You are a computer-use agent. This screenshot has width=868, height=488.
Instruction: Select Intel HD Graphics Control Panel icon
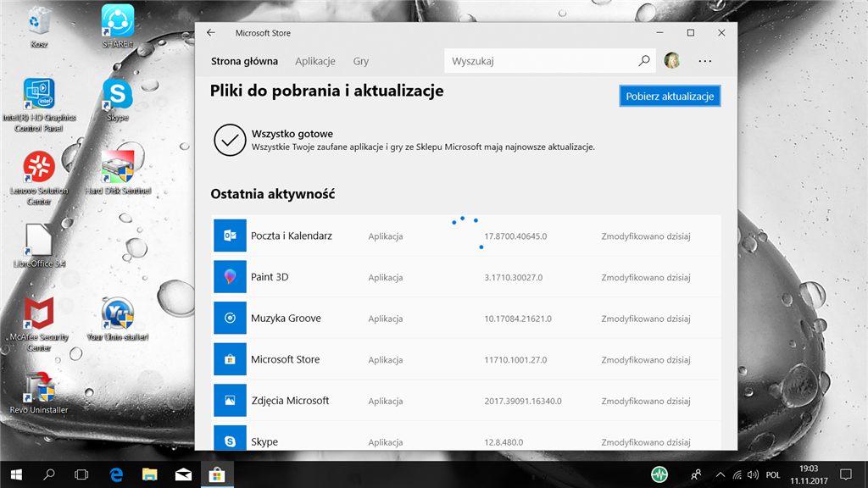[39, 105]
